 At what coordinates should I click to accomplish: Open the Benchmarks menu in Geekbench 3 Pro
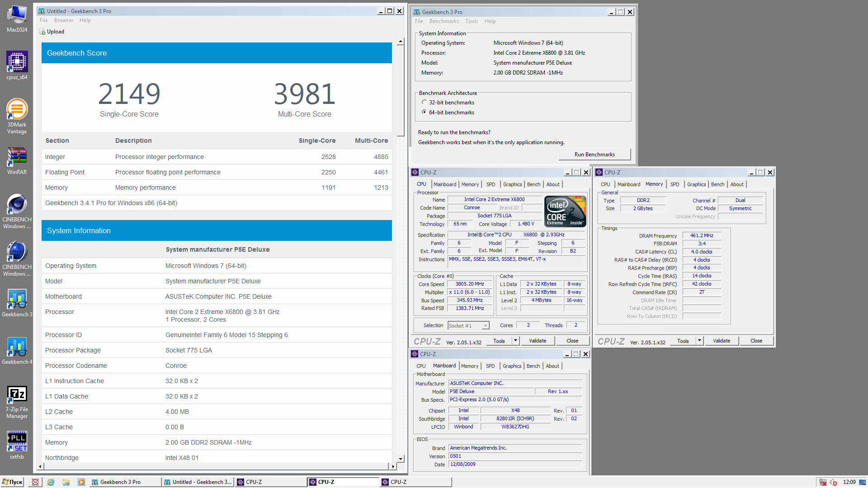click(x=444, y=21)
